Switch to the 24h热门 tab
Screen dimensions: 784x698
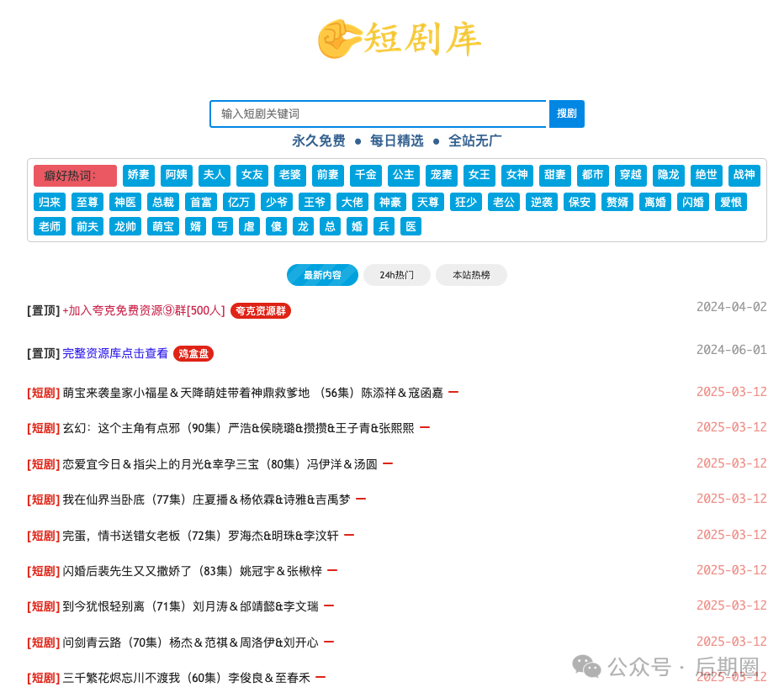396,275
